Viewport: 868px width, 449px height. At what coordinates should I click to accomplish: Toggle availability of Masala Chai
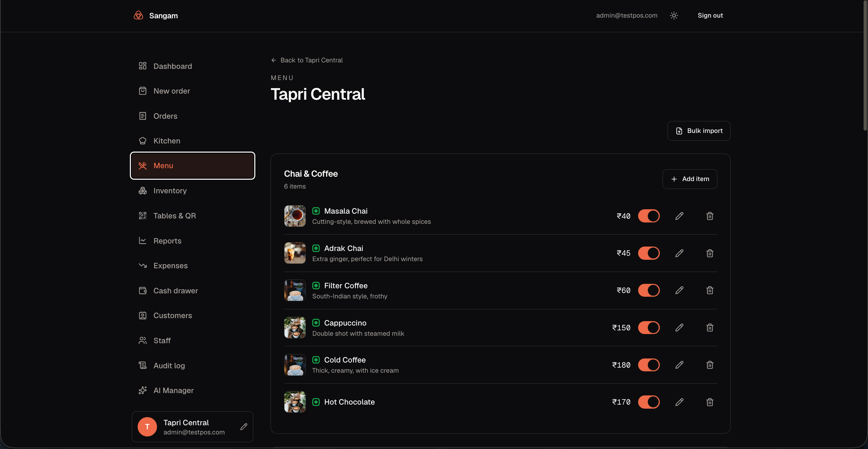click(x=649, y=216)
